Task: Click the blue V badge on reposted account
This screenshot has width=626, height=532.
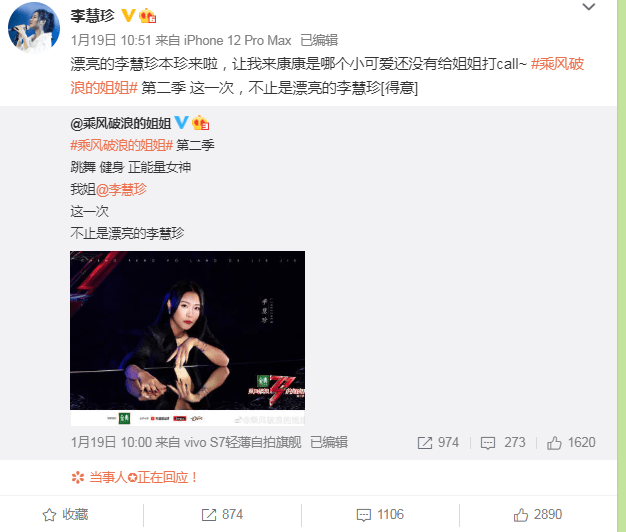Action: tap(181, 123)
